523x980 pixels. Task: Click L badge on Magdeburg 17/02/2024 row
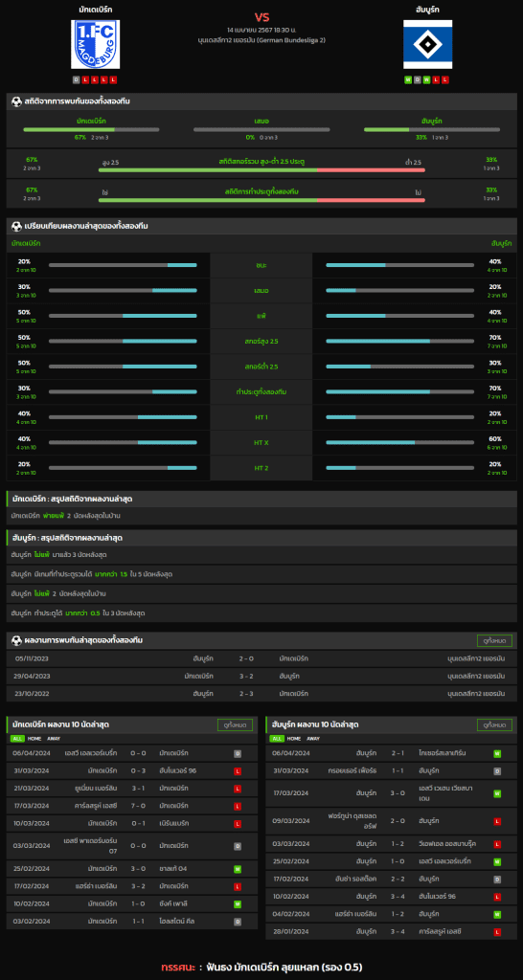tap(238, 886)
